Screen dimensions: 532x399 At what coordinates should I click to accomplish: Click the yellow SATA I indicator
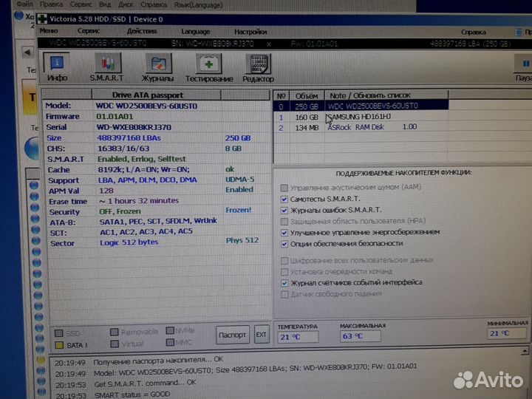(58, 345)
